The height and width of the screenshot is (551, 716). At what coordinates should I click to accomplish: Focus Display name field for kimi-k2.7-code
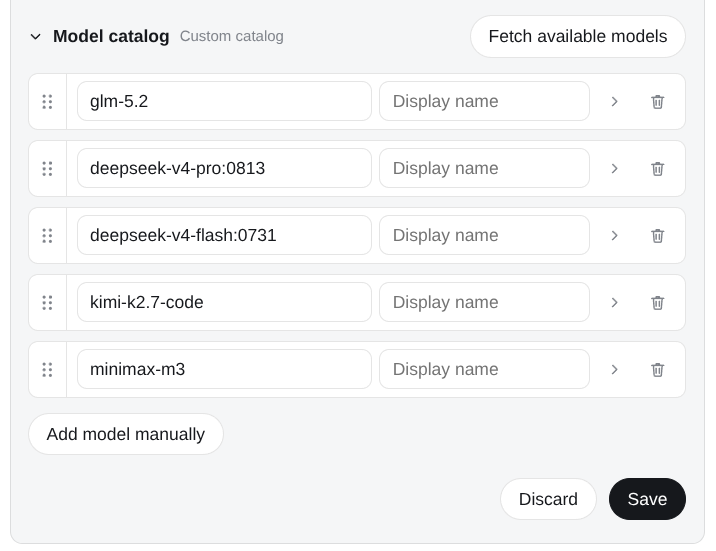tap(484, 302)
